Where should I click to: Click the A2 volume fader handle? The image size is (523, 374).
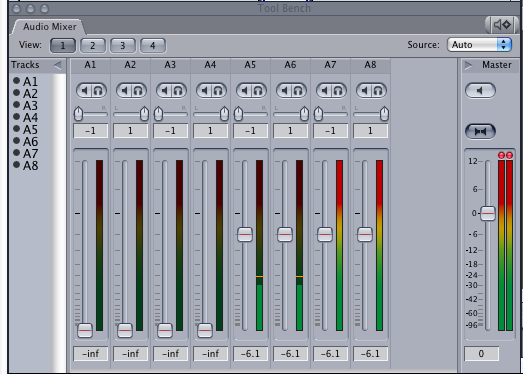tap(125, 330)
